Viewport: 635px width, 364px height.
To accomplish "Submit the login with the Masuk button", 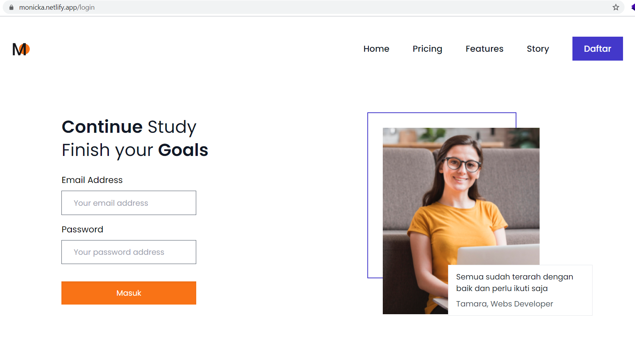I will tap(129, 293).
